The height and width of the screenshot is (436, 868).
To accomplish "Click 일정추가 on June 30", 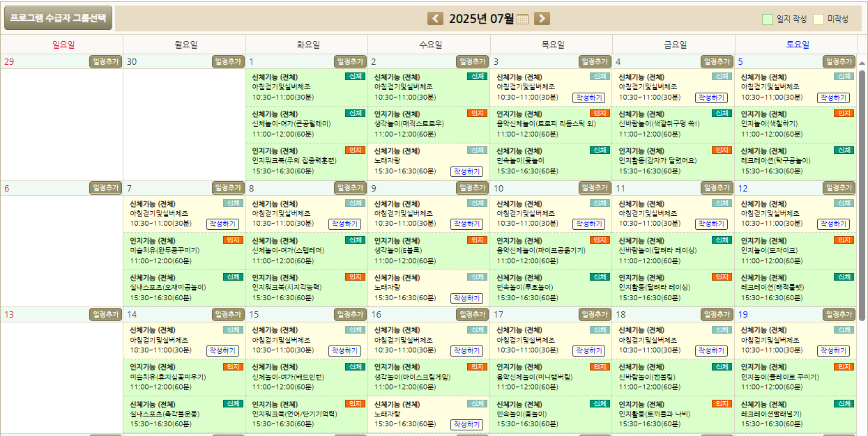I will (228, 62).
